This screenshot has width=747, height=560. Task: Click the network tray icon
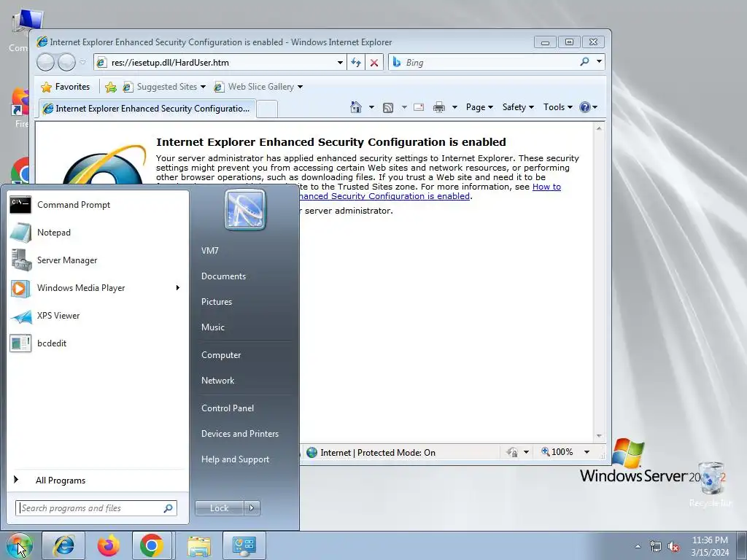pos(656,546)
